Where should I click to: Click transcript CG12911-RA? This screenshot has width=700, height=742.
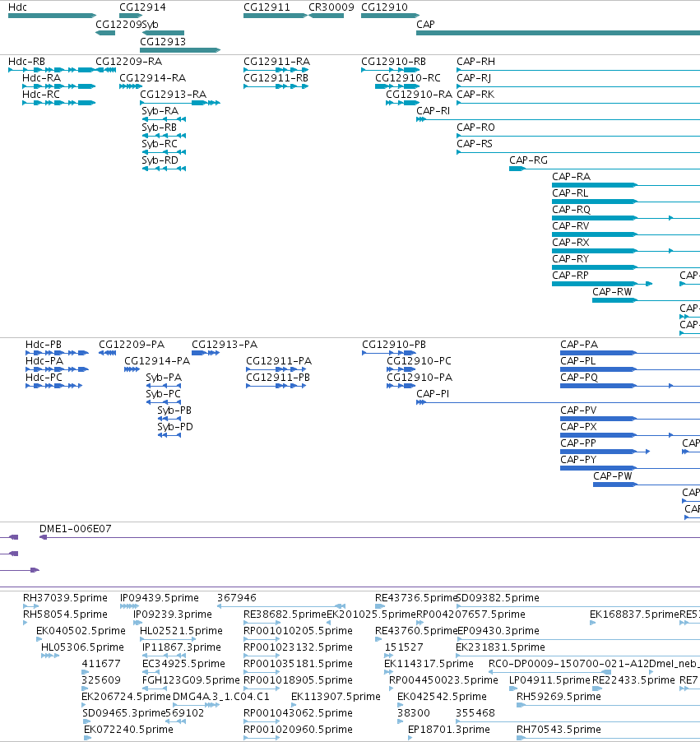click(x=276, y=70)
